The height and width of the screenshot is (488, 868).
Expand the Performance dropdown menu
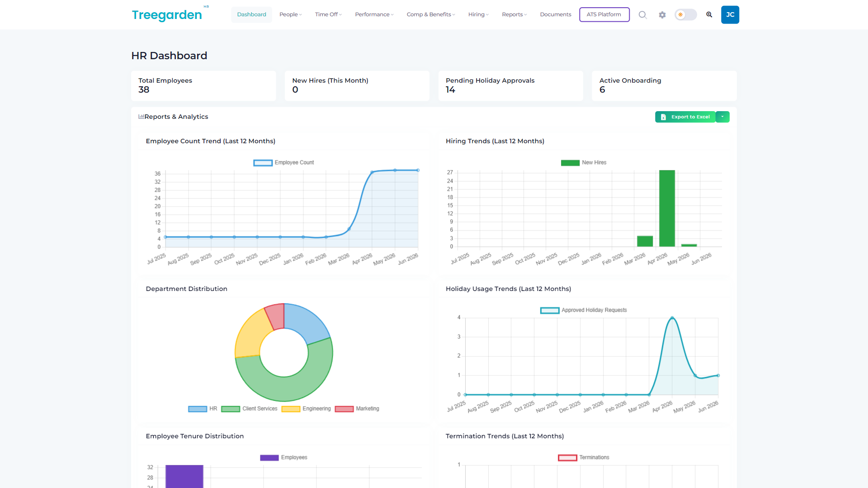point(374,14)
